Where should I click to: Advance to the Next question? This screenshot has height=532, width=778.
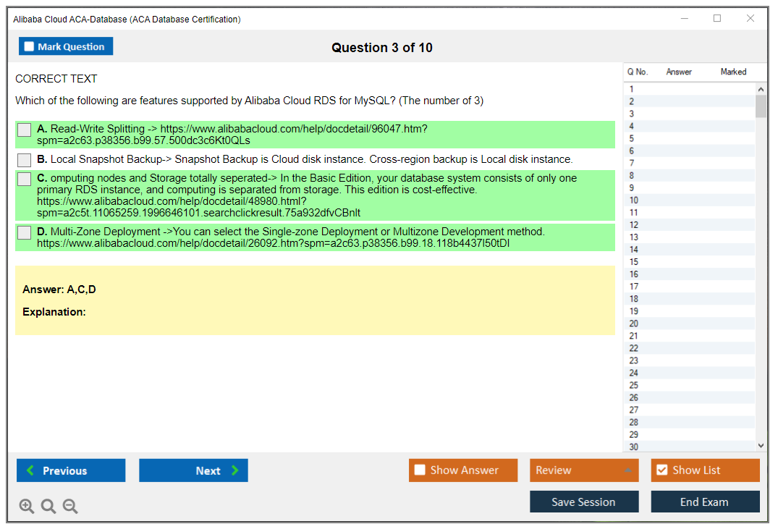coord(193,470)
